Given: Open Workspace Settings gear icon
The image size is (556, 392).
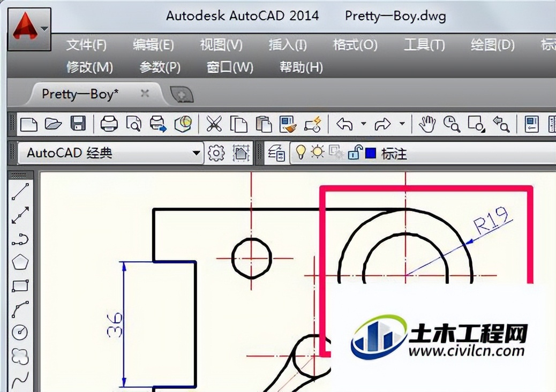Looking at the screenshot, I should [216, 153].
